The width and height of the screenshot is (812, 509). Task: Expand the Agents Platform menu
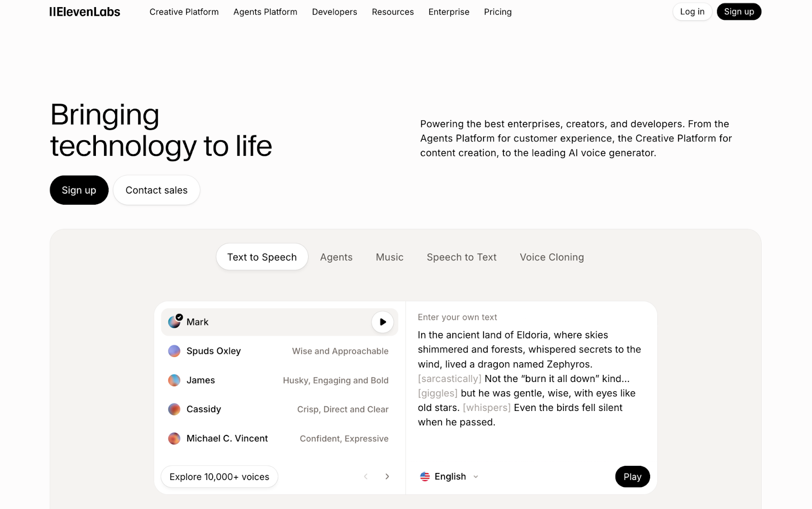[x=265, y=12]
